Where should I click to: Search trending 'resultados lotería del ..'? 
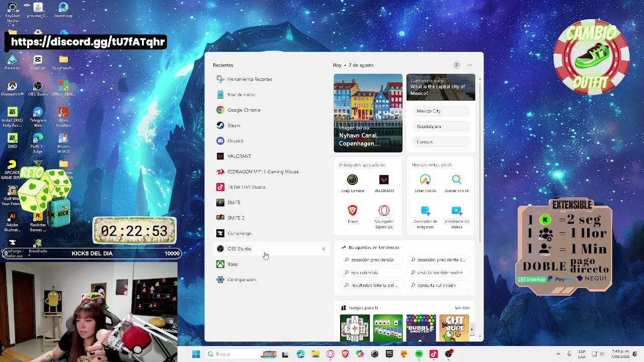coord(372,286)
